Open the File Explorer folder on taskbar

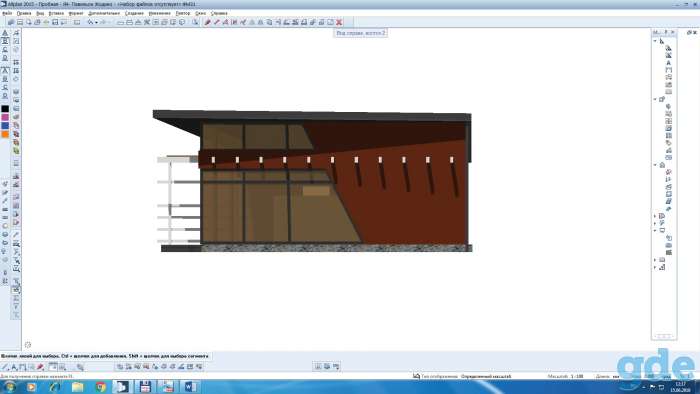pyautogui.click(x=78, y=387)
